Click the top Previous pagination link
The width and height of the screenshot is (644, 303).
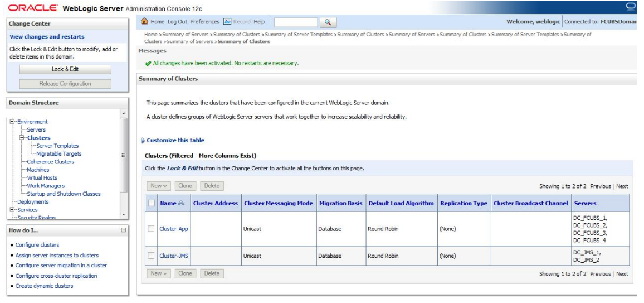[601, 186]
